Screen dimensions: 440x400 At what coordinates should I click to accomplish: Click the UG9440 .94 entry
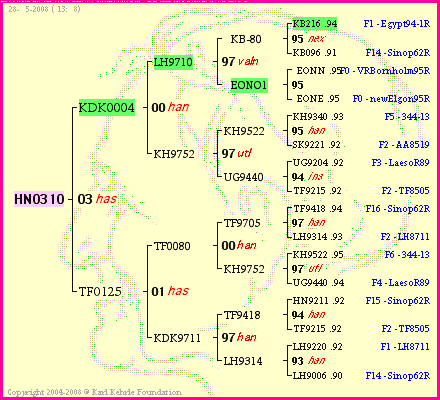(x=318, y=283)
